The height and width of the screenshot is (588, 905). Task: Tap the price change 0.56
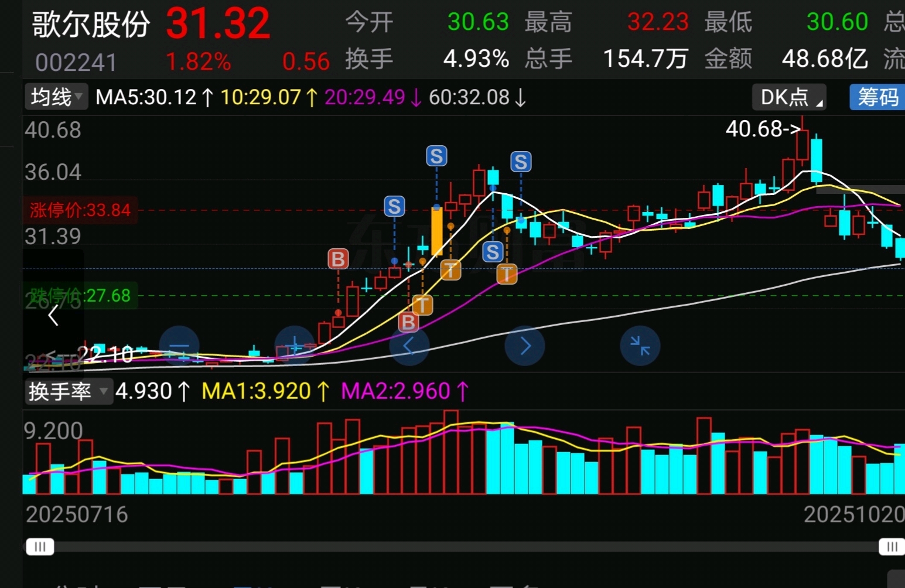coord(306,61)
